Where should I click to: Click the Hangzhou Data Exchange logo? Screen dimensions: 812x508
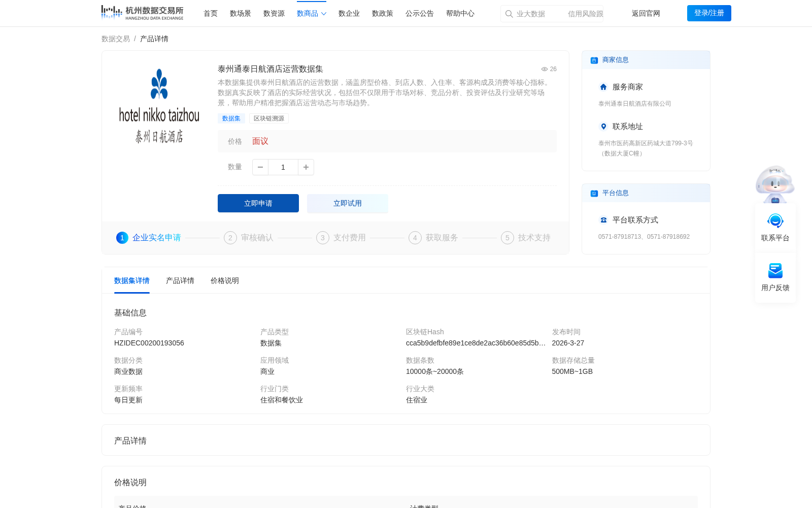pos(142,13)
